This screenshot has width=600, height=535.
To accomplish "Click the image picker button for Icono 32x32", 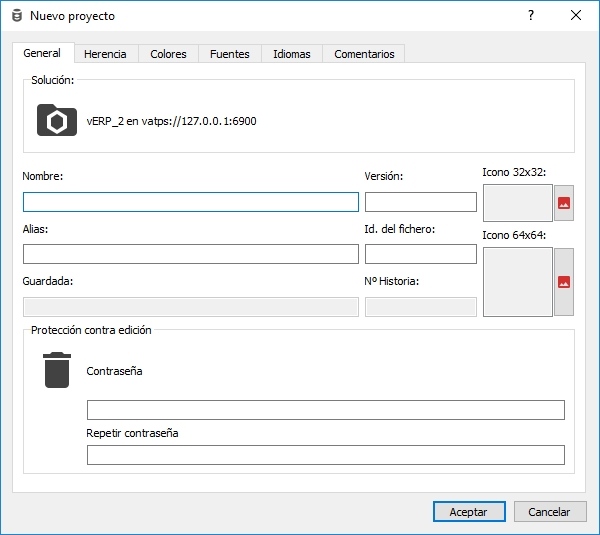I will coord(564,203).
